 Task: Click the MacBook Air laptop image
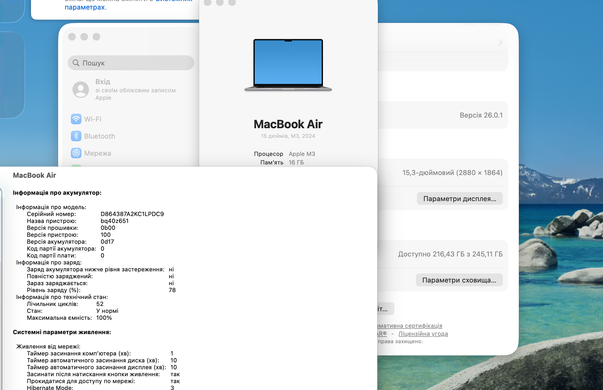click(288, 65)
